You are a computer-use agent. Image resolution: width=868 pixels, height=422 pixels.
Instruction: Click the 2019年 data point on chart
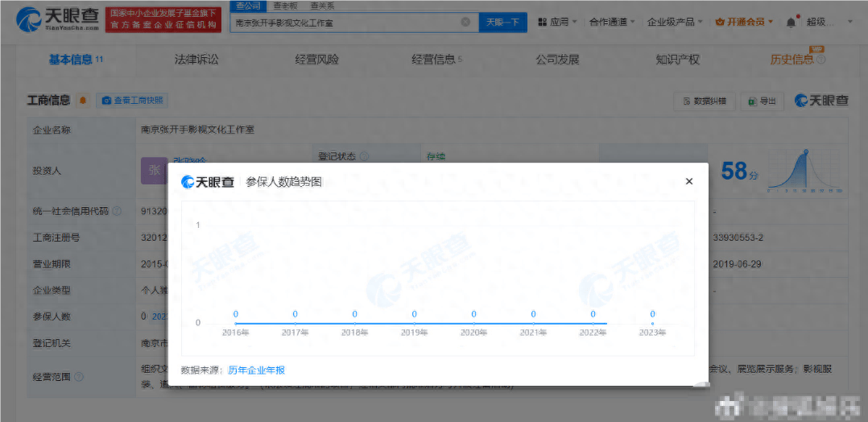tap(414, 324)
